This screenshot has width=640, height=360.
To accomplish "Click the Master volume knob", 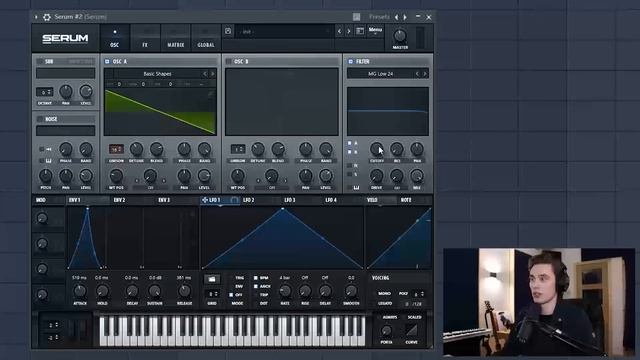I will tap(400, 36).
